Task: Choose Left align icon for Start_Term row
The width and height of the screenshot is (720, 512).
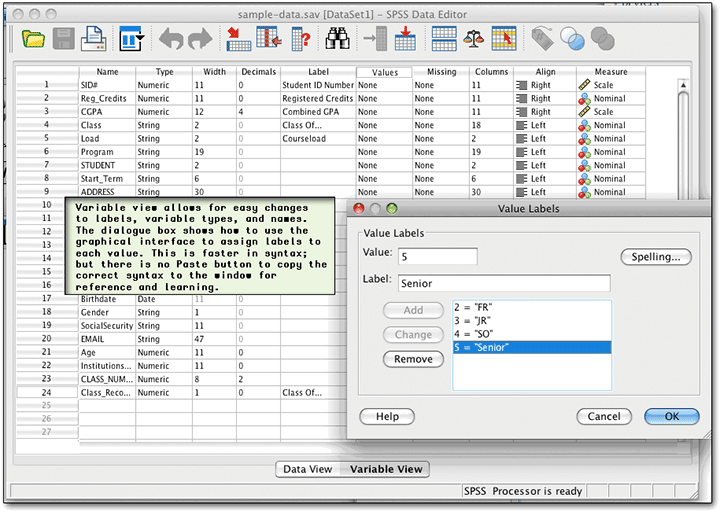Action: point(521,179)
